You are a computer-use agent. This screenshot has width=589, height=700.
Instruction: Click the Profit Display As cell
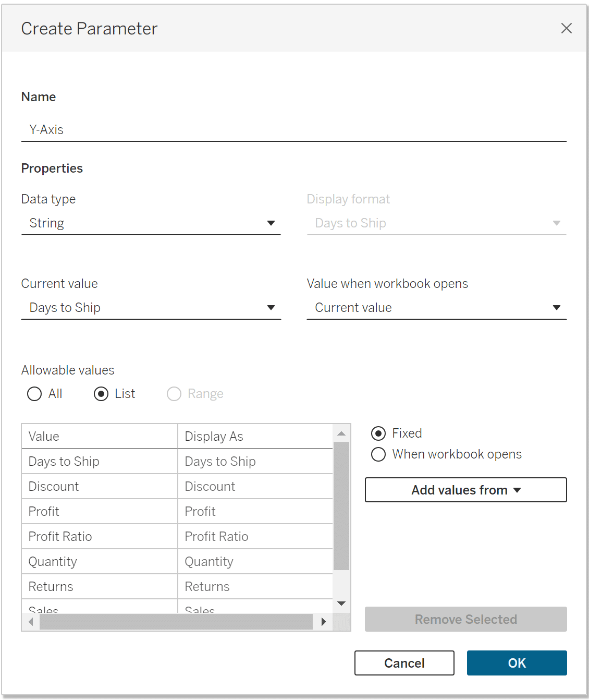[x=255, y=512]
